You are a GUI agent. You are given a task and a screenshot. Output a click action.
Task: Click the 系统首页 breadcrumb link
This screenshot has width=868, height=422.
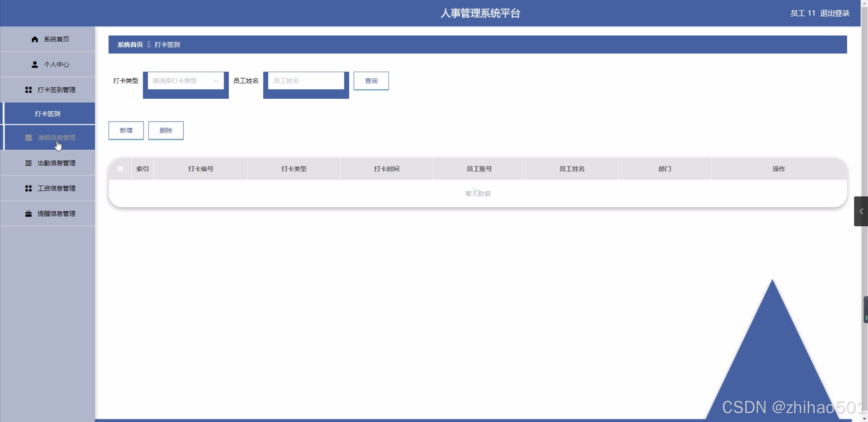point(130,44)
